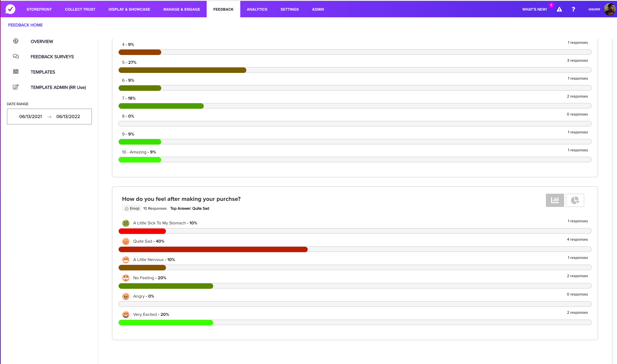Open the Admin menu
This screenshot has width=617, height=364.
(x=318, y=9)
